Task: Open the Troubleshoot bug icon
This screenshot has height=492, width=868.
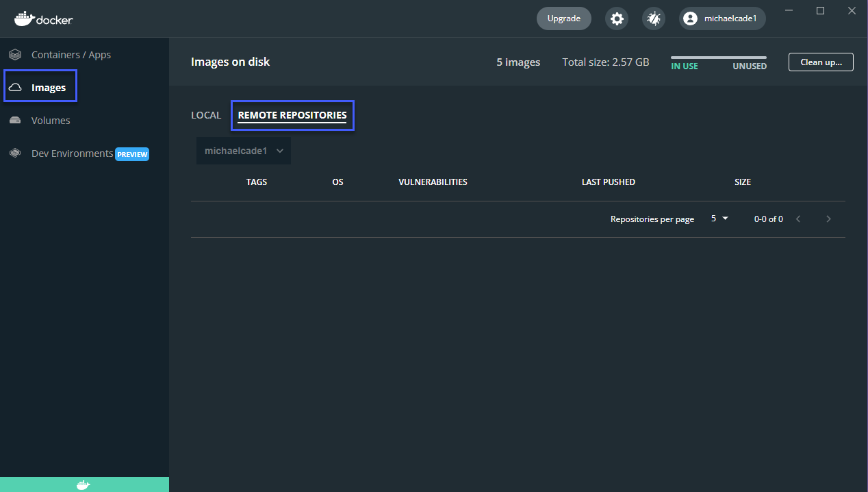Action: pos(653,19)
